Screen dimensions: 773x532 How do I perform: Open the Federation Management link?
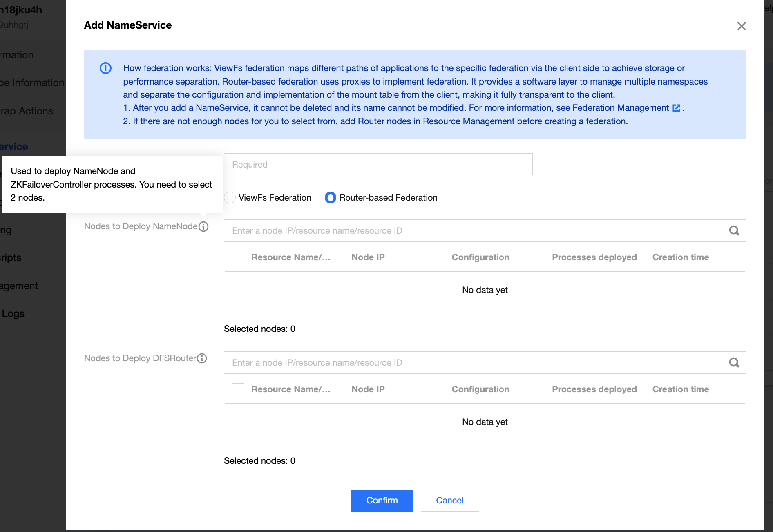pyautogui.click(x=620, y=108)
